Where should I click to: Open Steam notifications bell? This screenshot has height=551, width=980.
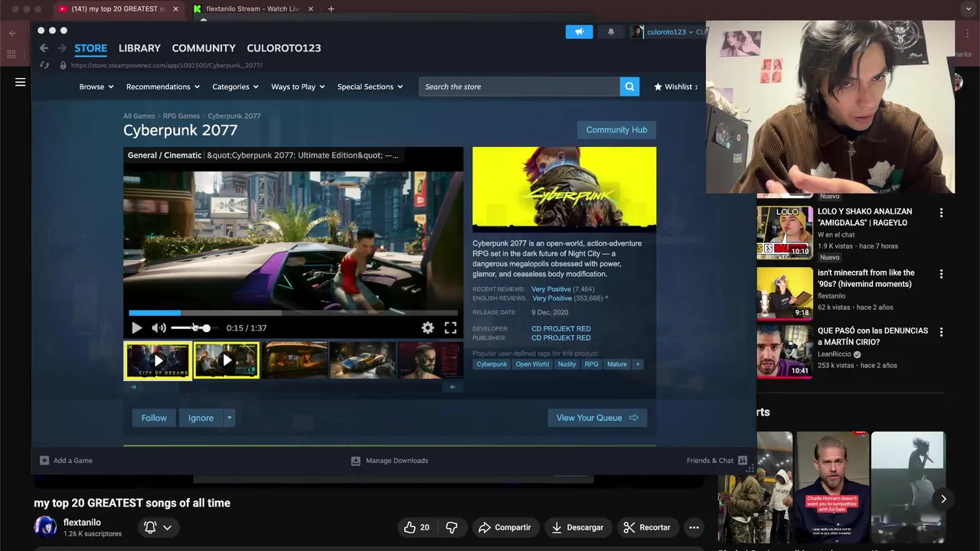point(611,31)
